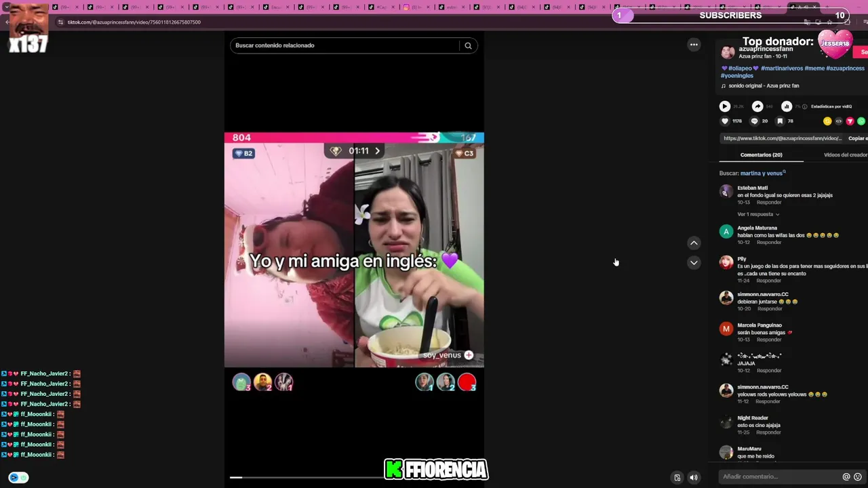The height and width of the screenshot is (488, 868).
Task: Open the #yoeningles hashtag link
Action: (736, 76)
